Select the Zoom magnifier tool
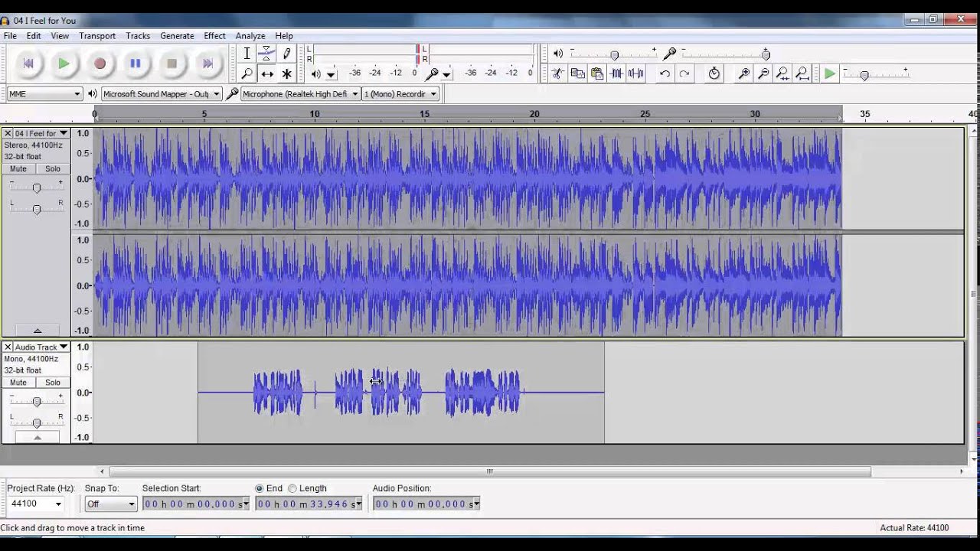 [247, 74]
